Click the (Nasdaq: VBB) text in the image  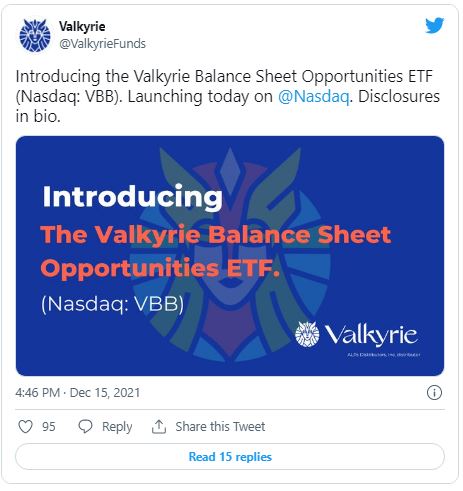tap(112, 304)
